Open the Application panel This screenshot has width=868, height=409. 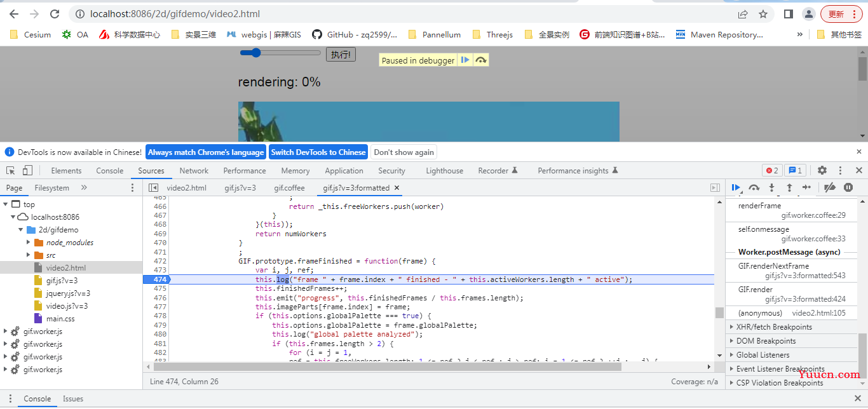344,171
